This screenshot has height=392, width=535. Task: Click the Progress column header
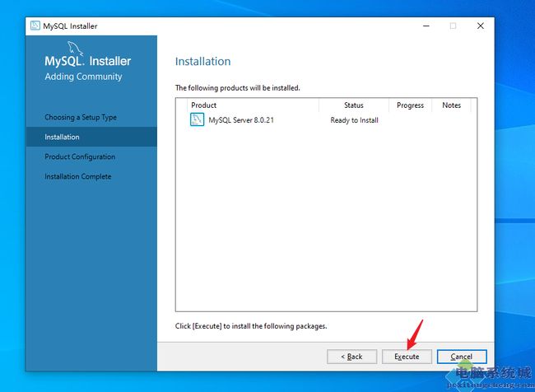coord(411,105)
